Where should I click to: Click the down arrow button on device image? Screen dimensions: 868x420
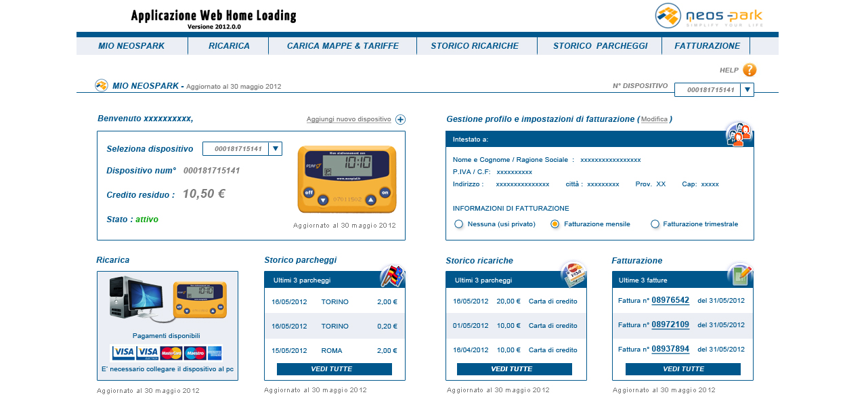323,200
